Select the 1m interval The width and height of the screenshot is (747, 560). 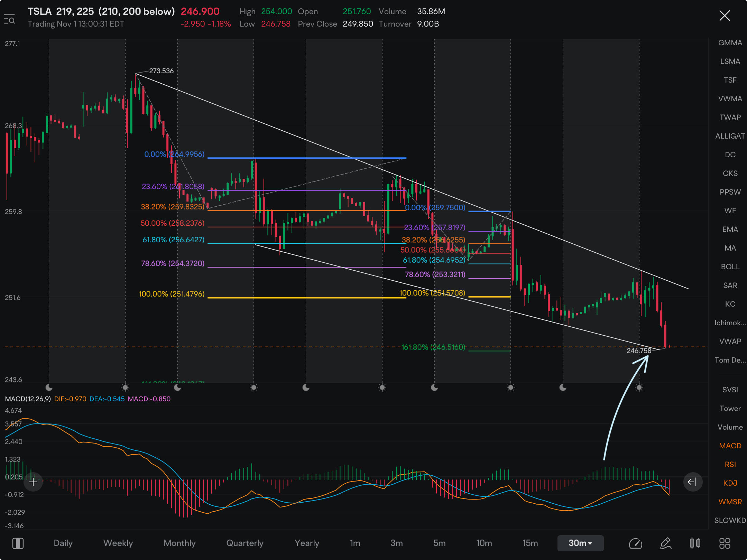tap(355, 543)
